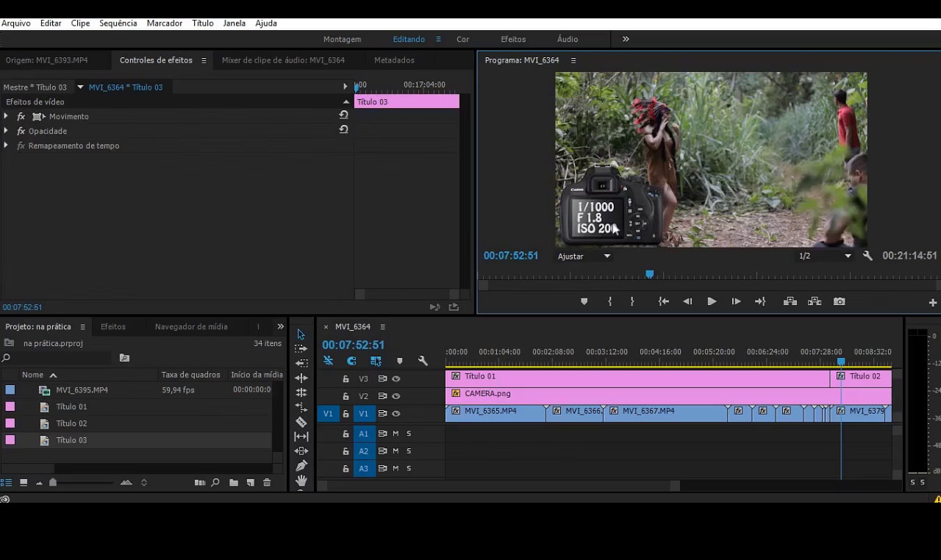Toggle snap in the timeline
Screen dimensions: 941x560
coord(351,361)
